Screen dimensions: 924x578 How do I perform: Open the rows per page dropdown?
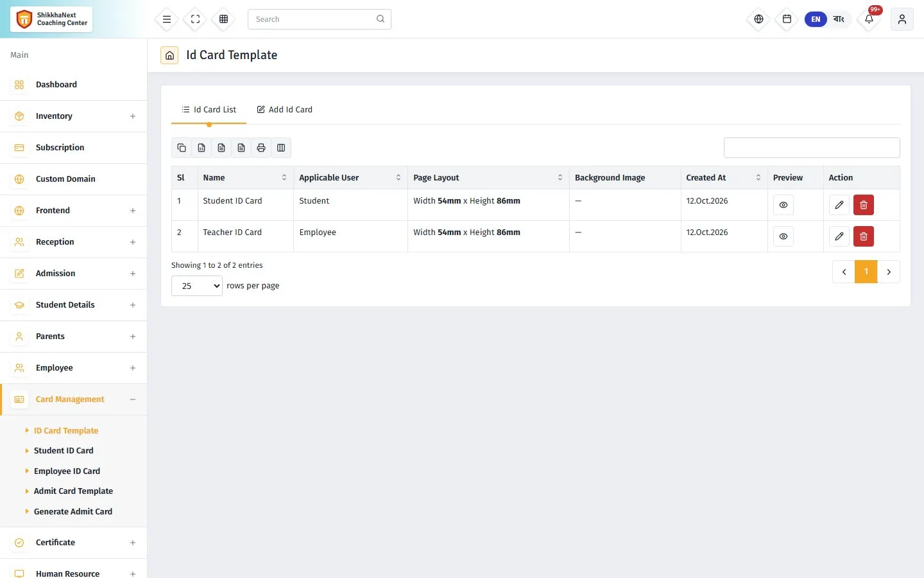tap(197, 286)
